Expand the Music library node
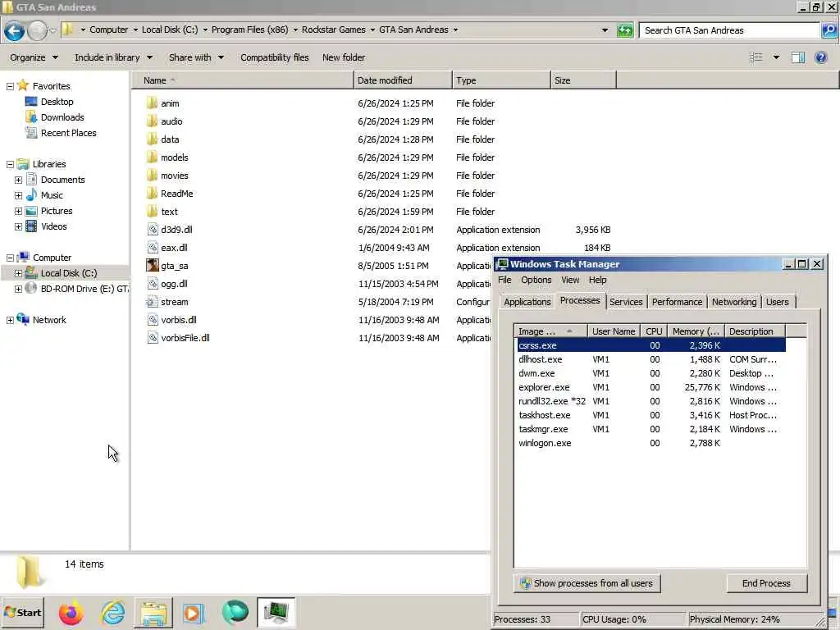The height and width of the screenshot is (630, 840). tap(18, 195)
